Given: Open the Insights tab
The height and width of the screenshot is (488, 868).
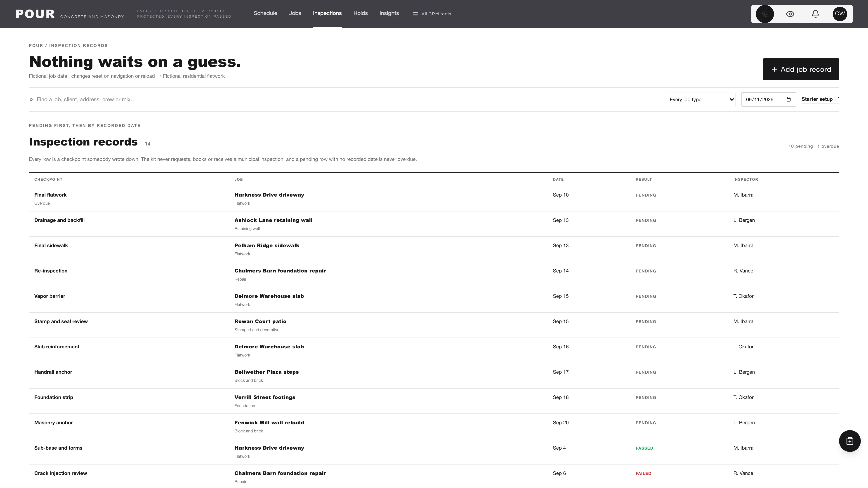Looking at the screenshot, I should [x=389, y=13].
